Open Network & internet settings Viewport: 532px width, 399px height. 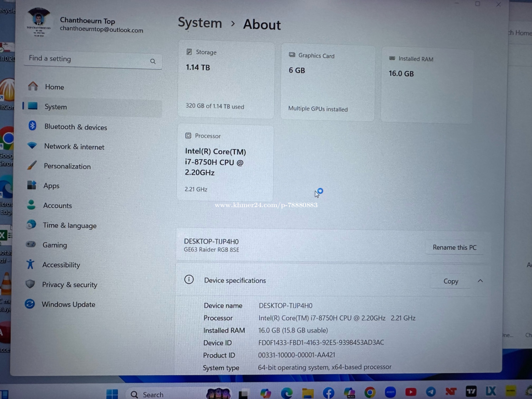[74, 147]
